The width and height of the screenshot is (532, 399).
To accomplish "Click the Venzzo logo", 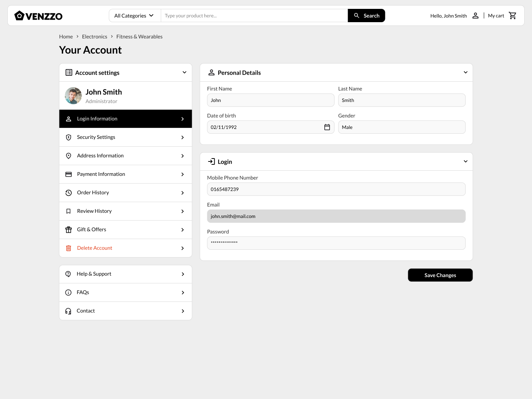I will coord(38,16).
